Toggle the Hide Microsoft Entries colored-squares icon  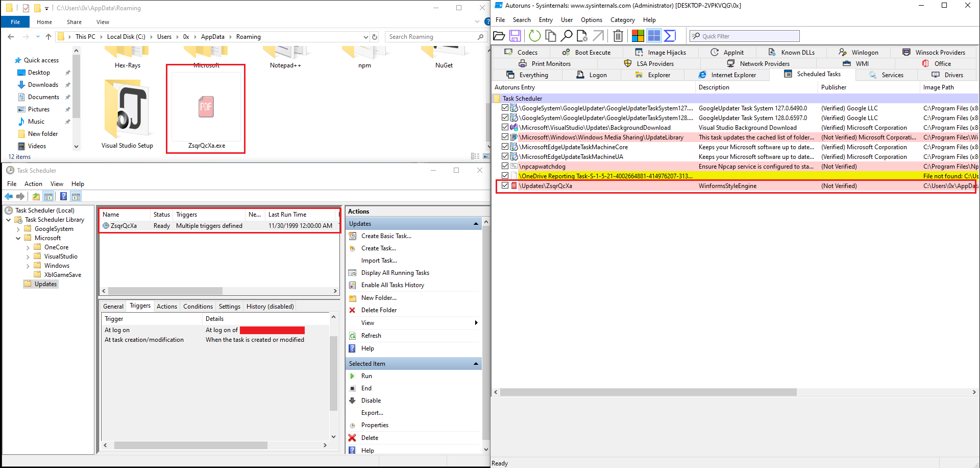638,36
